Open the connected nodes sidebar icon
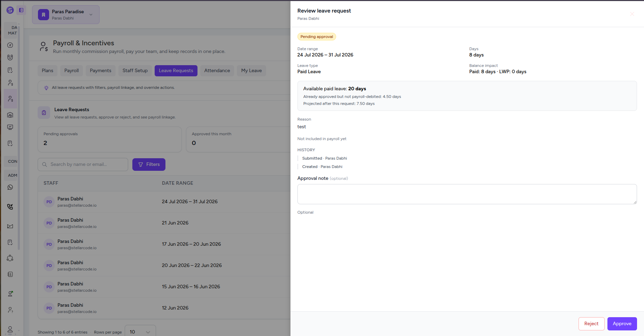 click(x=10, y=258)
